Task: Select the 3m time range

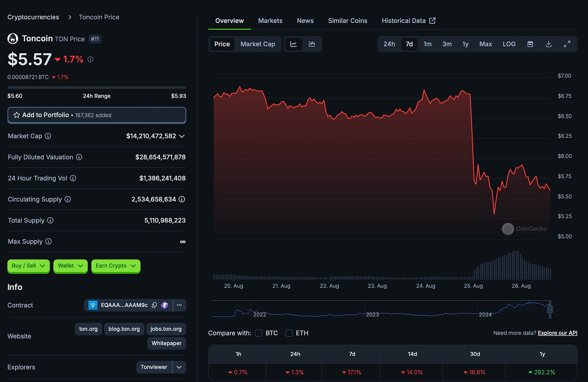Action: 447,44
